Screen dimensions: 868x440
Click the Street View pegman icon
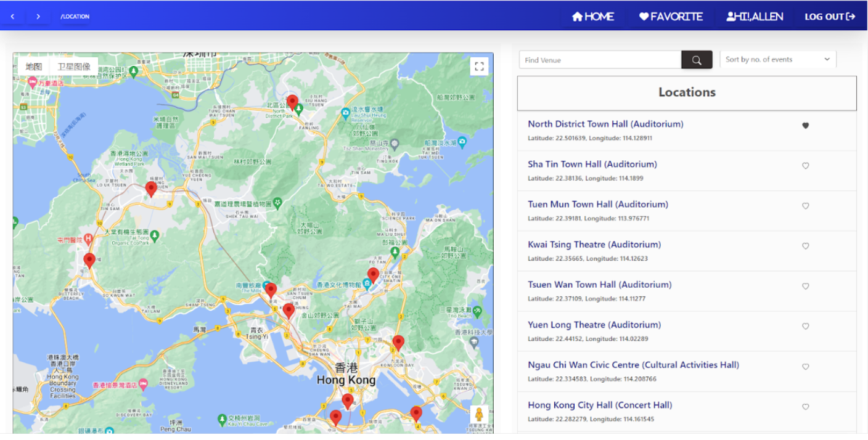point(479,415)
